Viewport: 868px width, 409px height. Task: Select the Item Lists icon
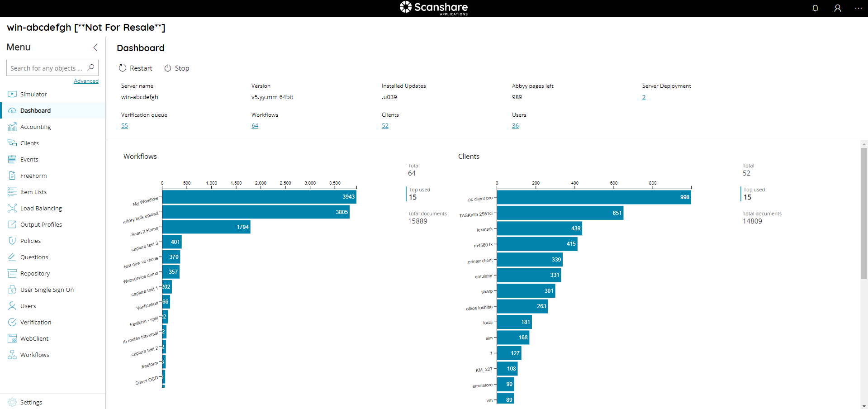(12, 192)
